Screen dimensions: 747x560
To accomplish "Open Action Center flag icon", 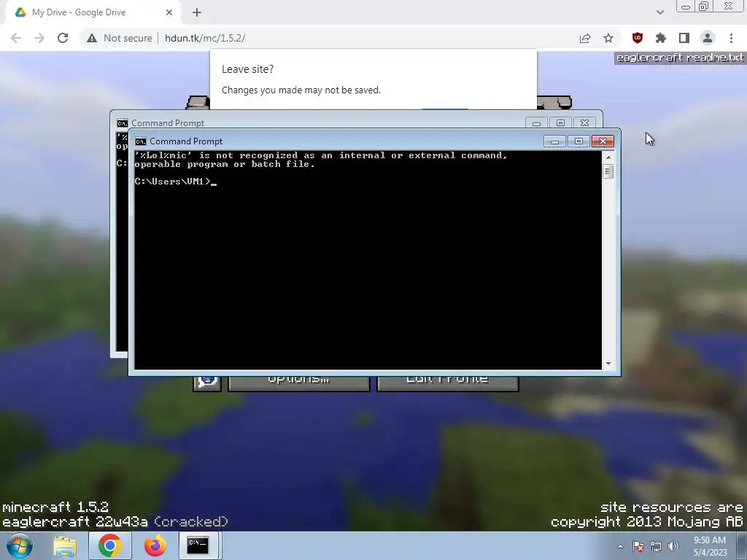I will pos(638,546).
